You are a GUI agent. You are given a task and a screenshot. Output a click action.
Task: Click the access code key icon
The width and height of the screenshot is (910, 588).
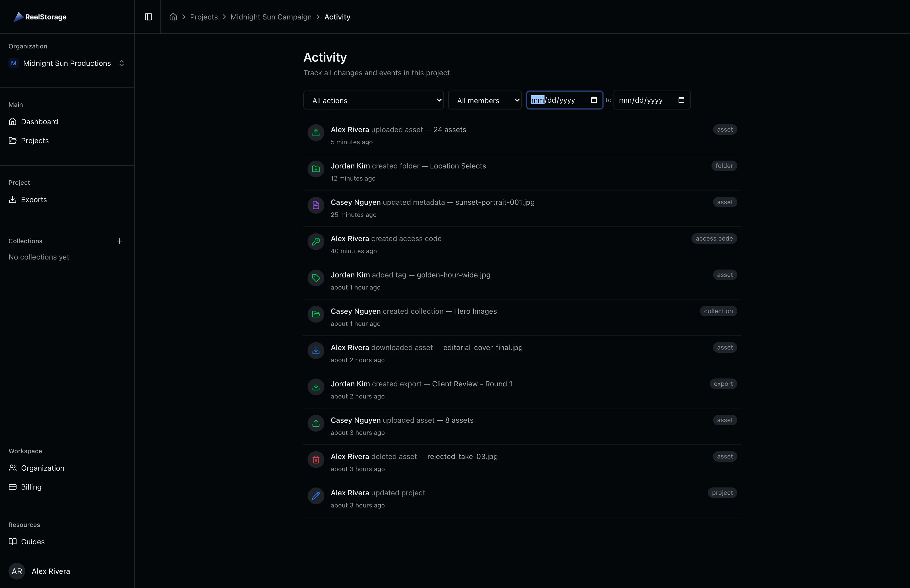pyautogui.click(x=315, y=242)
